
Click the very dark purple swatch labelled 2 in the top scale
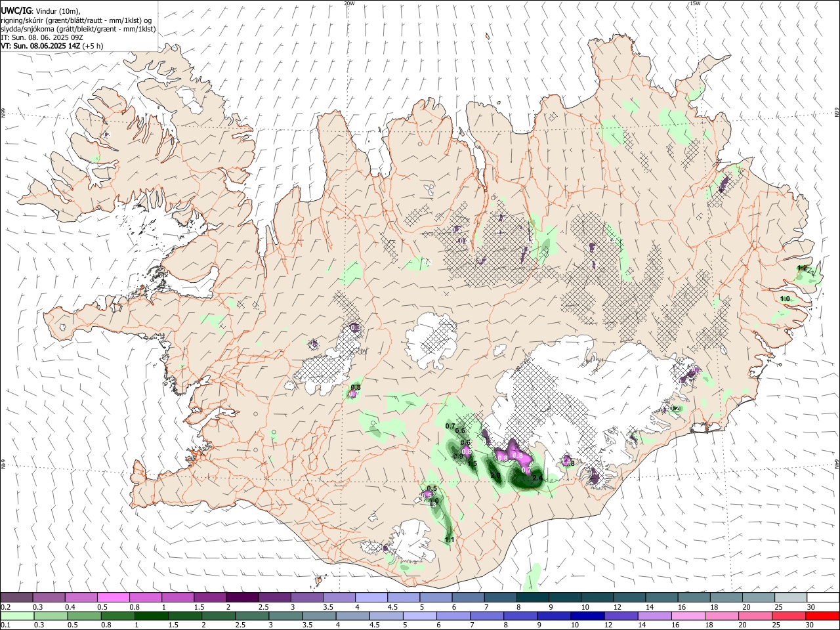click(242, 597)
